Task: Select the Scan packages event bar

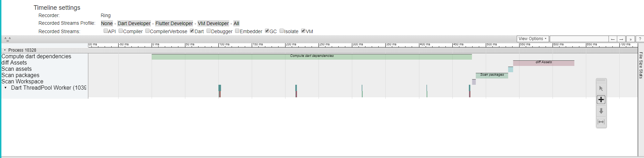Action: tap(492, 75)
